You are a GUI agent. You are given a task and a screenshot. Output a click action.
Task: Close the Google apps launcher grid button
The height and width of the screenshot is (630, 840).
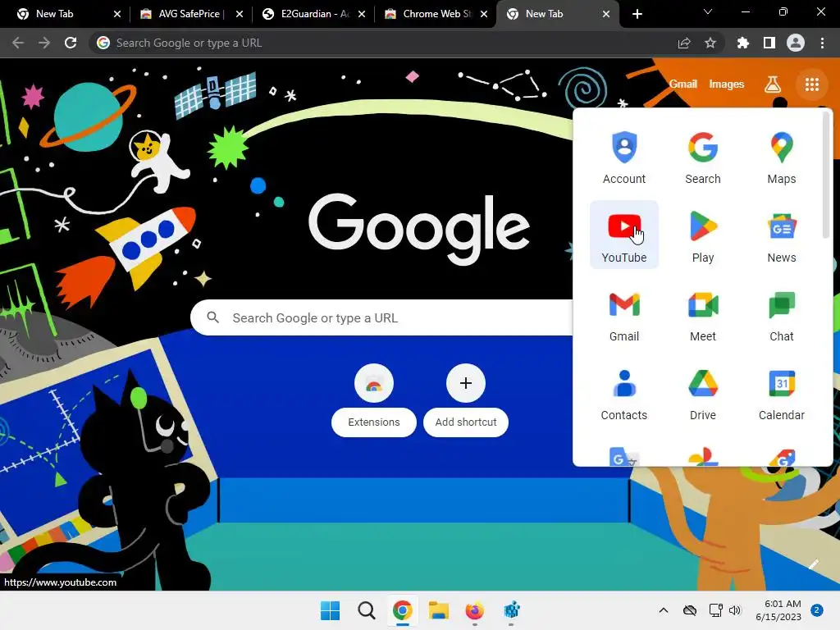(811, 84)
